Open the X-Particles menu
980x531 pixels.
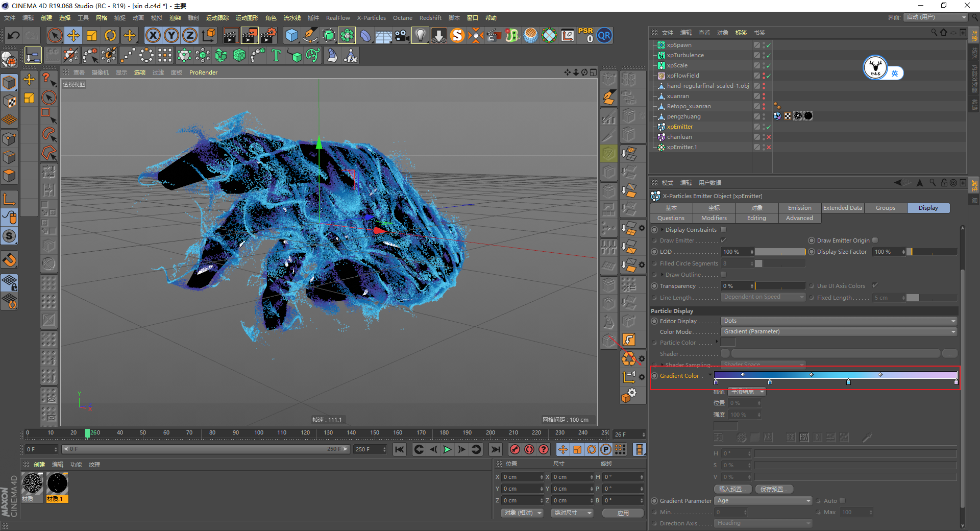(371, 18)
